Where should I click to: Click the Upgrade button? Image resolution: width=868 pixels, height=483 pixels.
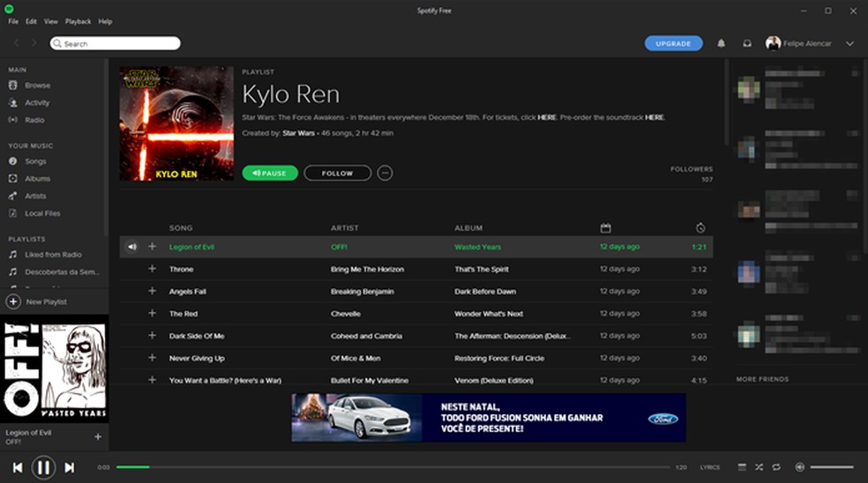[673, 43]
